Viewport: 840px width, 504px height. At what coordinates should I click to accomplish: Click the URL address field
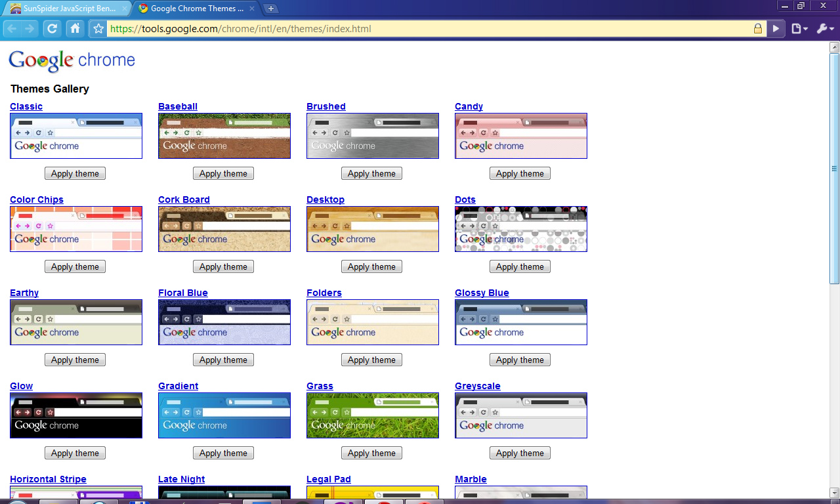429,29
